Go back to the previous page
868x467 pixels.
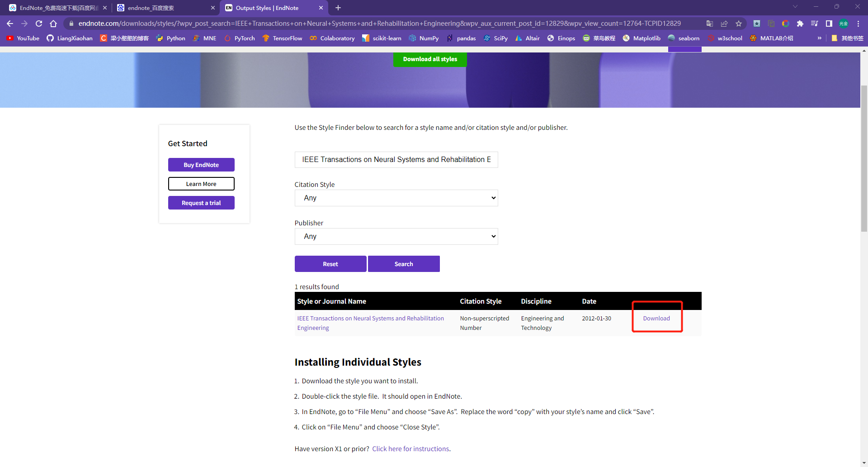10,24
